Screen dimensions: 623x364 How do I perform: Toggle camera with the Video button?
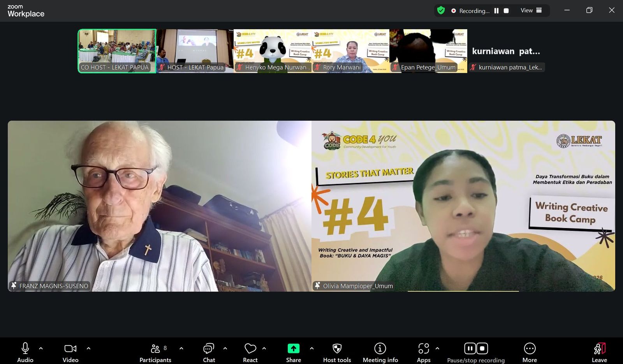[70, 353]
